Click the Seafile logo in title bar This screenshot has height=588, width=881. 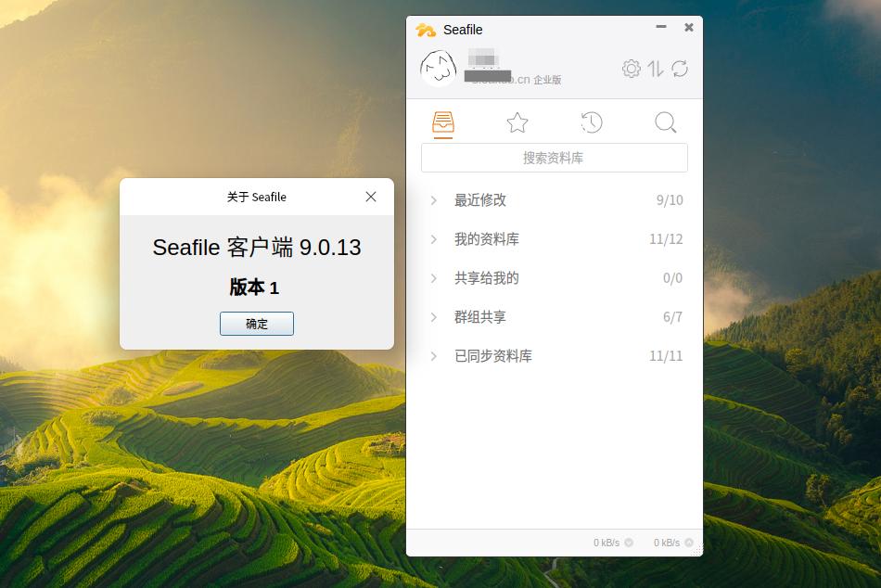[x=426, y=30]
